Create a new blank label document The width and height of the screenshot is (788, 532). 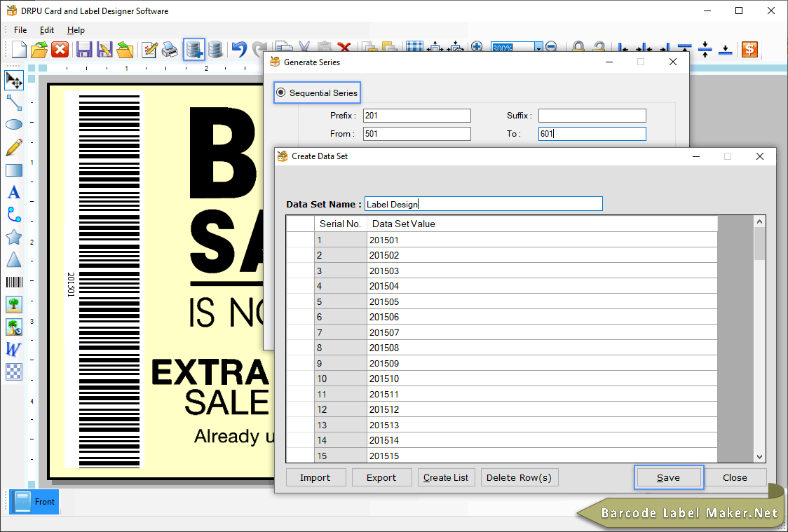19,50
